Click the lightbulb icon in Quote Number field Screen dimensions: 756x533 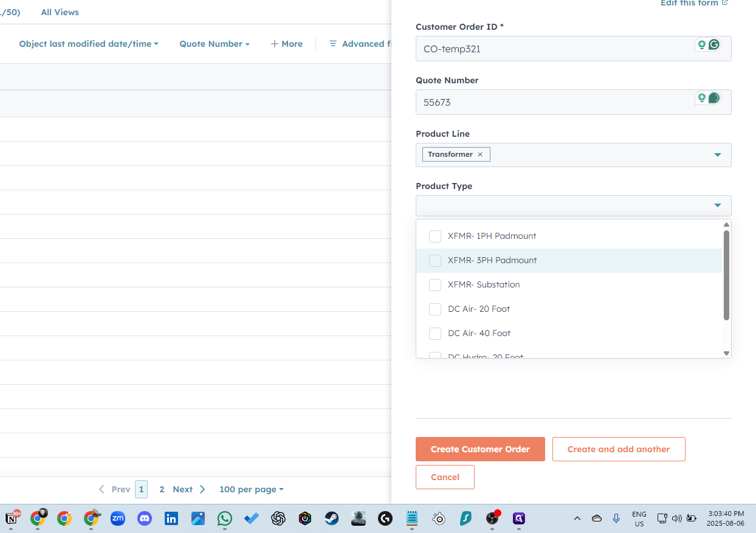(701, 98)
